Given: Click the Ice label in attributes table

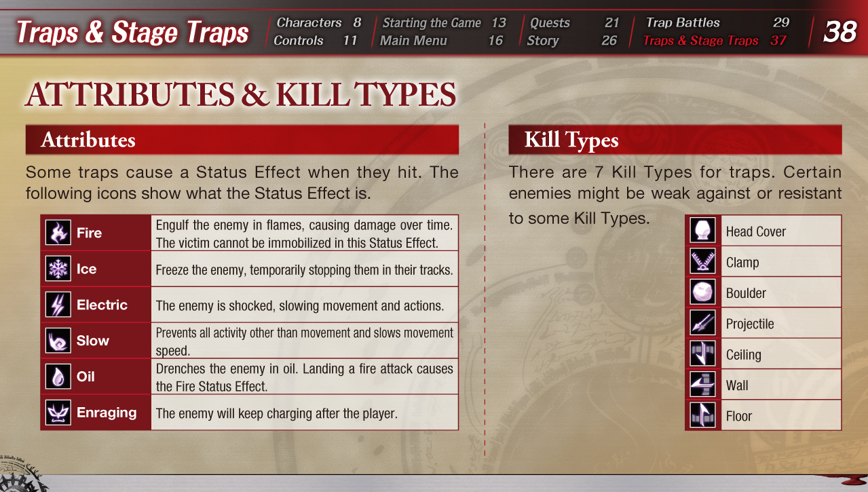Looking at the screenshot, I should [x=86, y=269].
